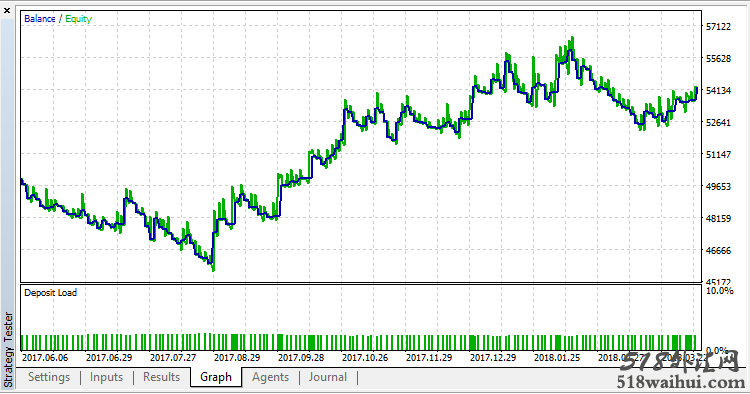Click the 2017.10.26 date label
Image resolution: width=750 pixels, height=394 pixels.
(365, 358)
